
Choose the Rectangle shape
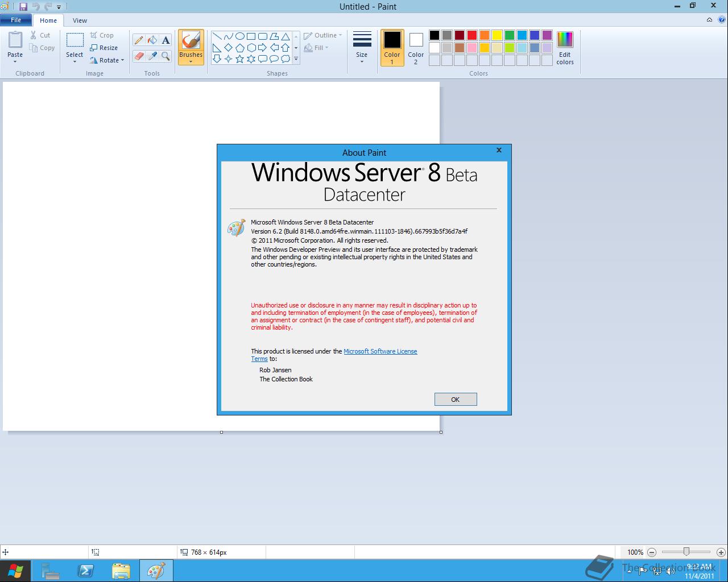(251, 36)
